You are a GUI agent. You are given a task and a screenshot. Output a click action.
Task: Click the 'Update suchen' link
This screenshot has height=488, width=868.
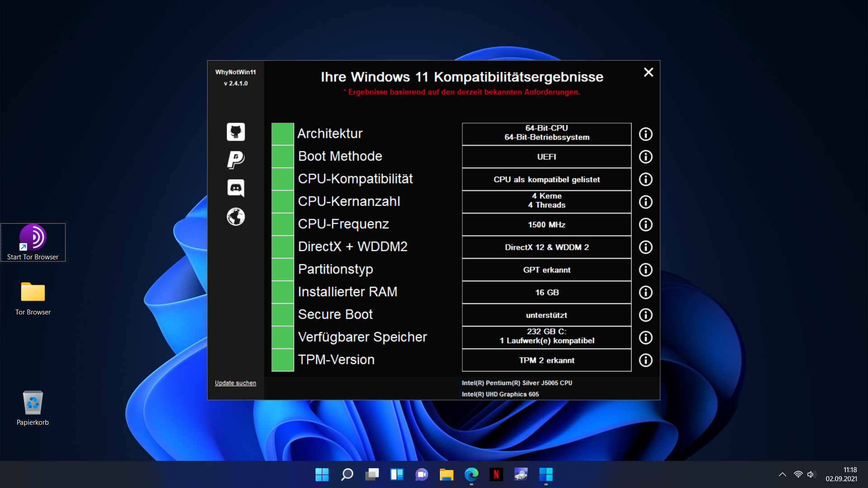(235, 383)
